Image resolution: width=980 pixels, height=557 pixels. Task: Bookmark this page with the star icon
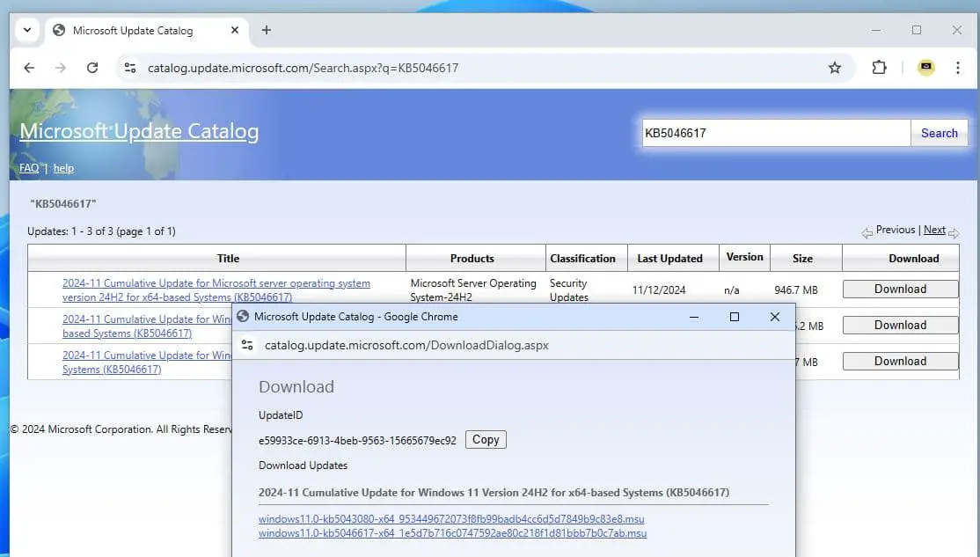(x=834, y=68)
